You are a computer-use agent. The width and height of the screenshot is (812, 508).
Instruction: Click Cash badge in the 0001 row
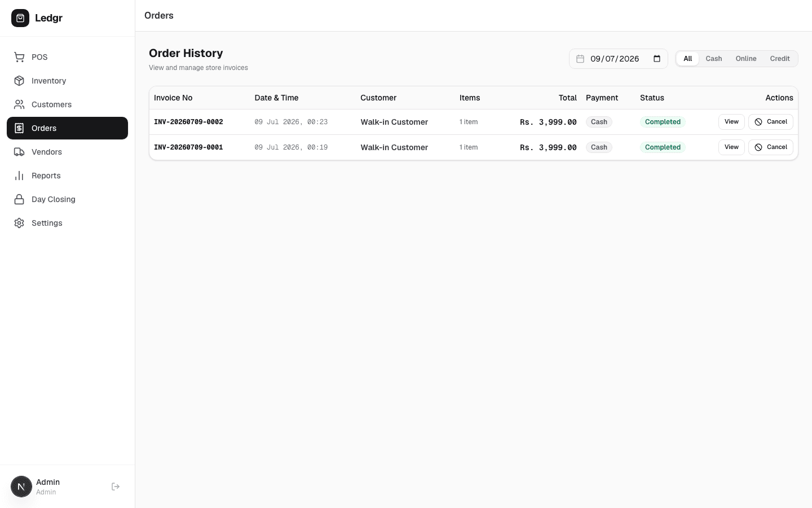pos(599,147)
